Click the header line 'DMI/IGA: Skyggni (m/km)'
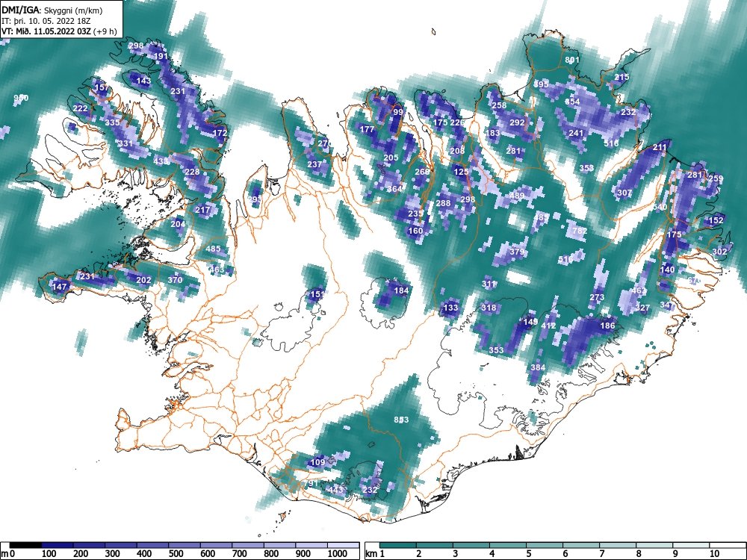 [x=52, y=10]
